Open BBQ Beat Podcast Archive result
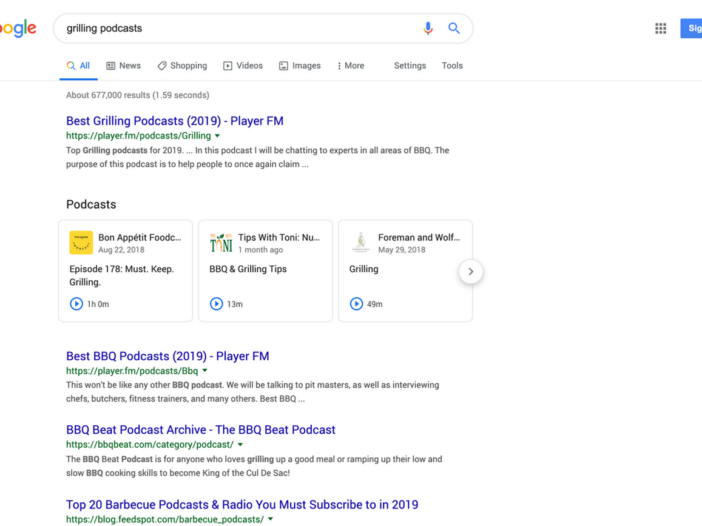 201,430
